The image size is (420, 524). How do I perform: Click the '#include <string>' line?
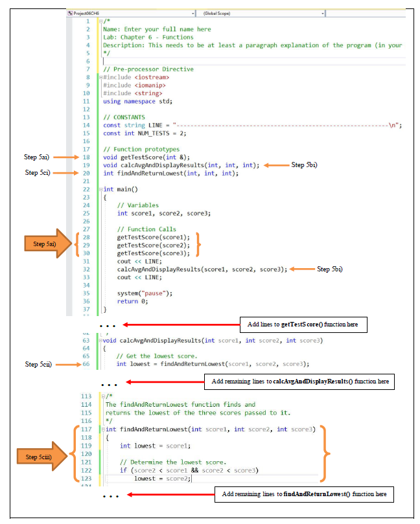point(133,93)
